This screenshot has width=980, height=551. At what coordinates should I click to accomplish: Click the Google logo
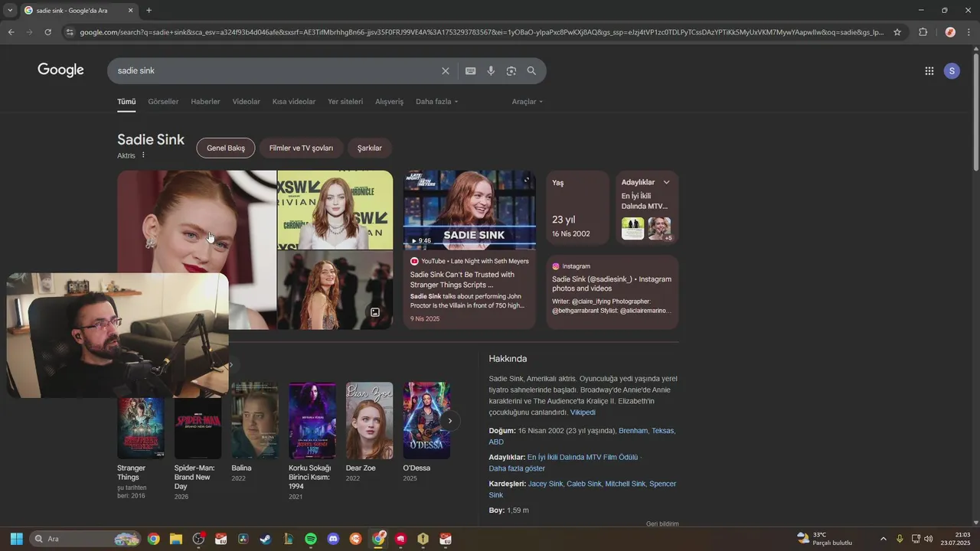coord(60,70)
